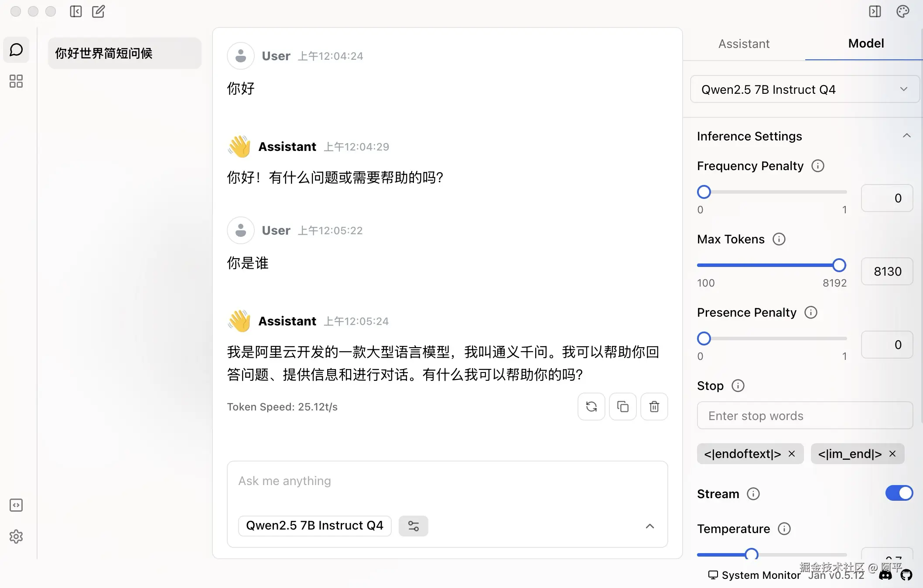
Task: Toggle the Stream switch off
Action: (899, 493)
